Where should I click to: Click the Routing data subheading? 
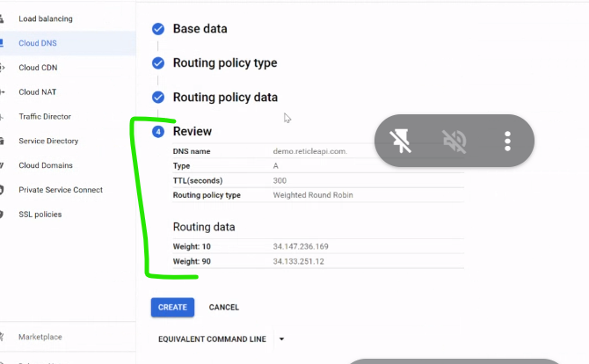tap(204, 227)
